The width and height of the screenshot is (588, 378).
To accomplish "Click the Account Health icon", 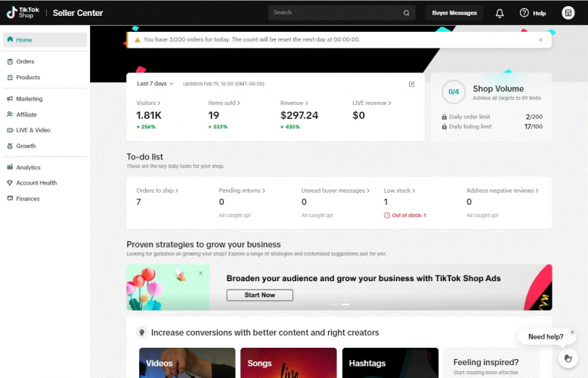I will 10,183.
